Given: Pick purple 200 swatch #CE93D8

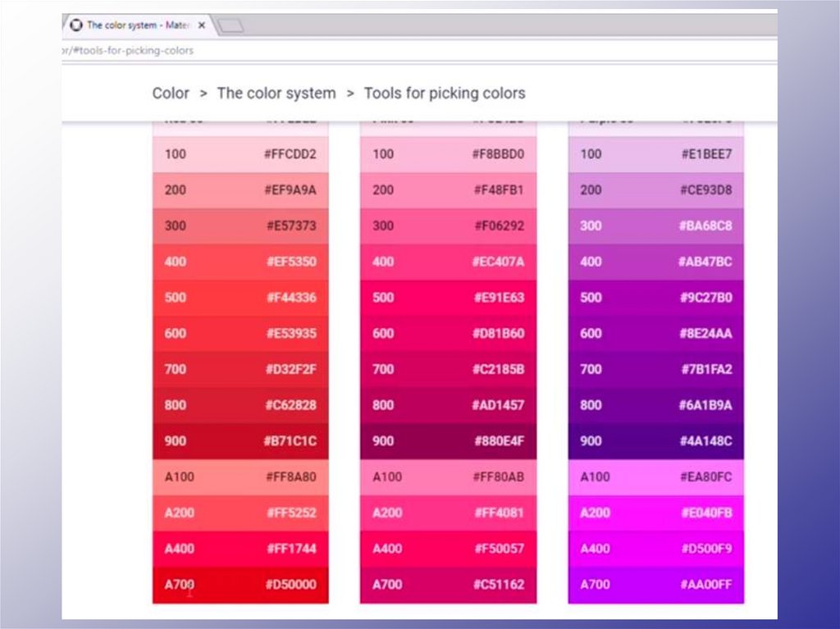Looking at the screenshot, I should pyautogui.click(x=656, y=190).
